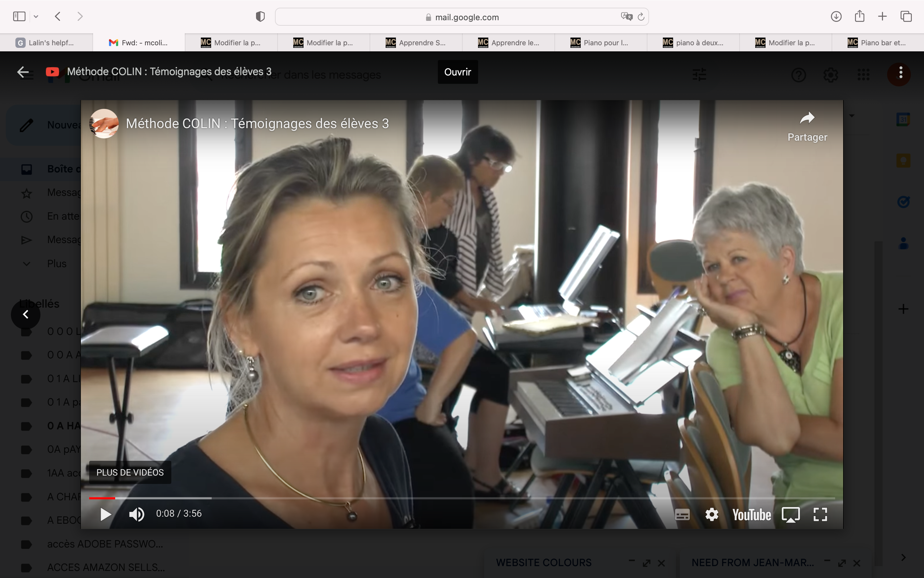
Task: Switch to Piano bar et... tab
Action: (x=878, y=42)
